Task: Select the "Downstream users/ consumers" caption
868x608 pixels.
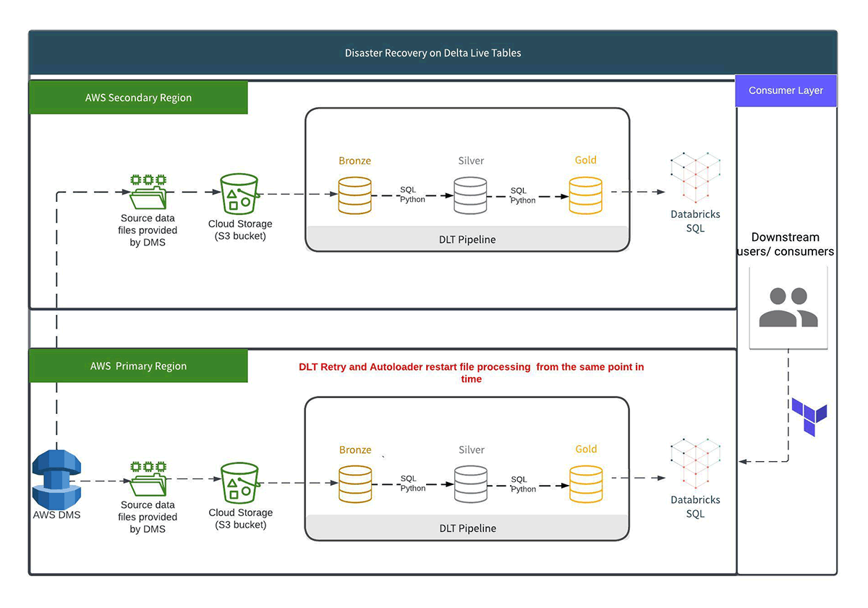Action: click(x=786, y=245)
